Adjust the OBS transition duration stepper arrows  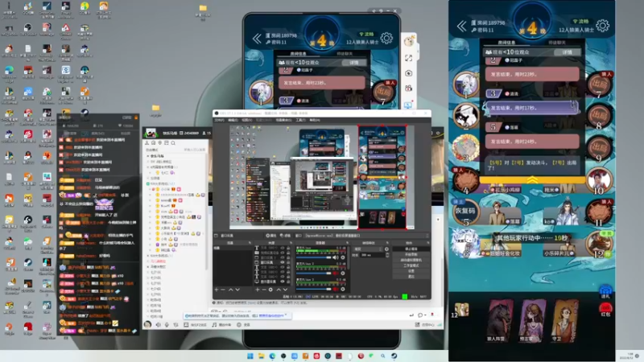tap(387, 255)
